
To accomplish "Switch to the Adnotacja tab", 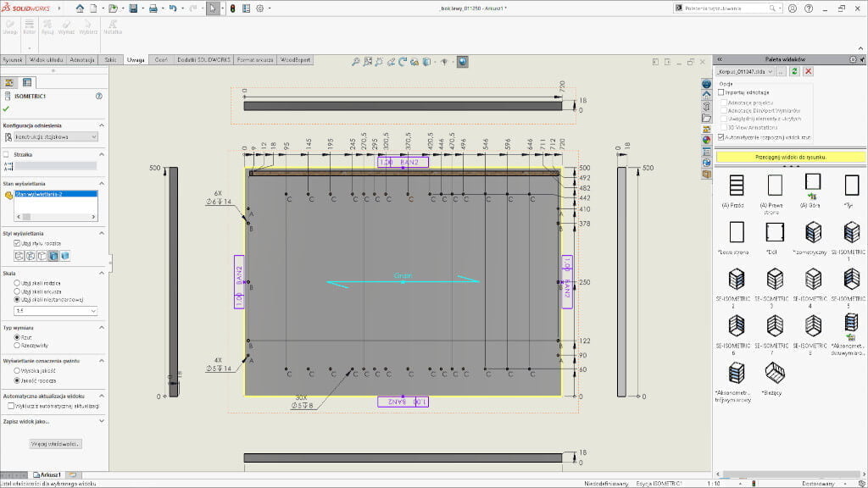I will (82, 60).
